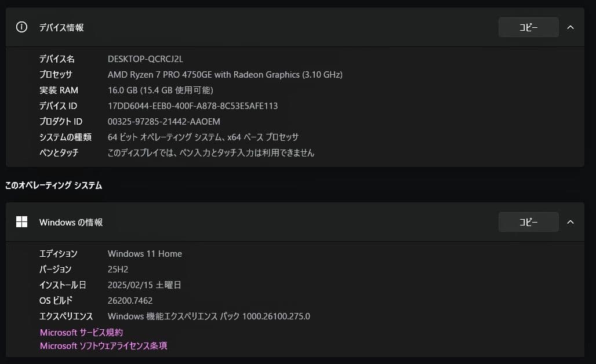The height and width of the screenshot is (364, 596).
Task: Click the 64 ビット system type text
Action: [x=202, y=137]
